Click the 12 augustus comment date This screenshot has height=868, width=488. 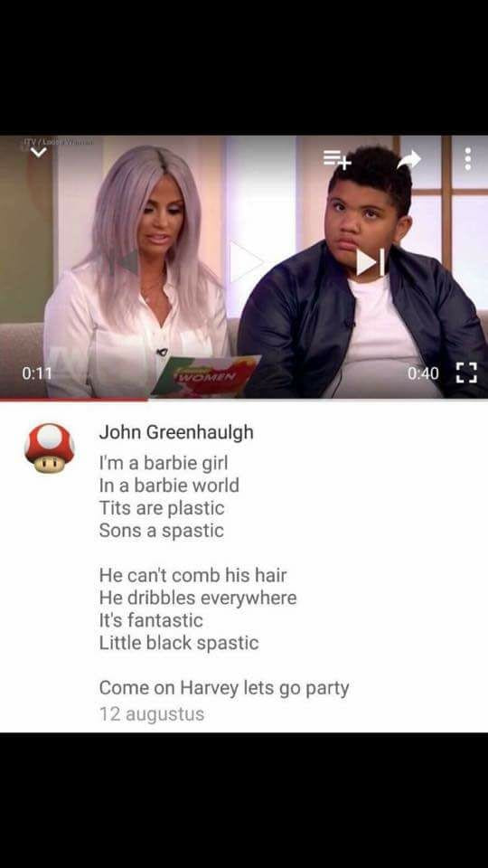[x=152, y=714]
